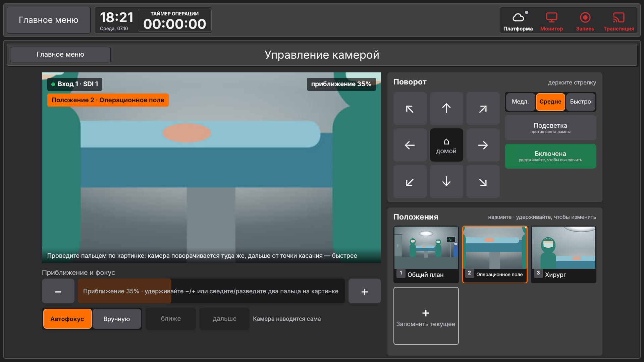The width and height of the screenshot is (644, 362).
Task: Pan camera up-left with diagonal arrow
Action: 410,109
